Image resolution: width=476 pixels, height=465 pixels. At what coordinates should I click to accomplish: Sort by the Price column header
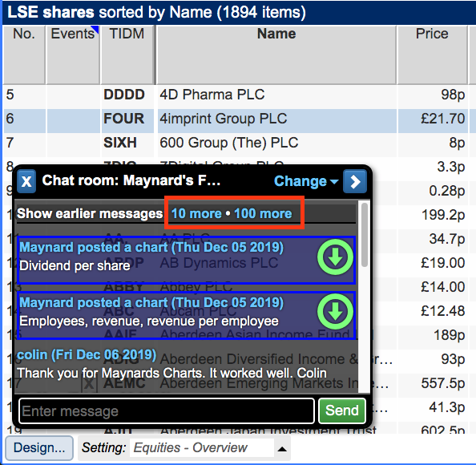pos(432,55)
